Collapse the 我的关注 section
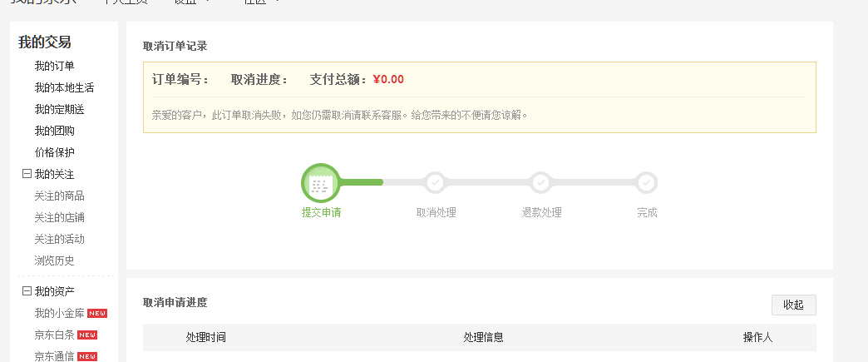Screen dimensions: 868x362 click(x=27, y=174)
